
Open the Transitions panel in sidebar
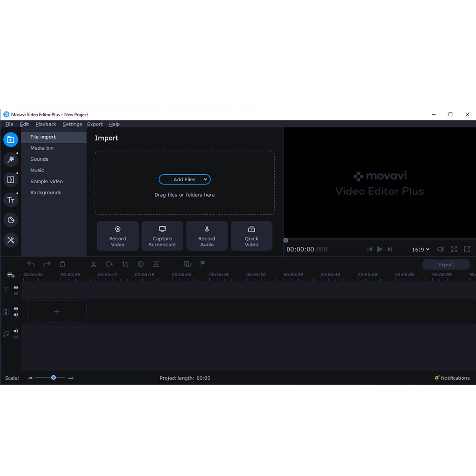[x=11, y=179]
